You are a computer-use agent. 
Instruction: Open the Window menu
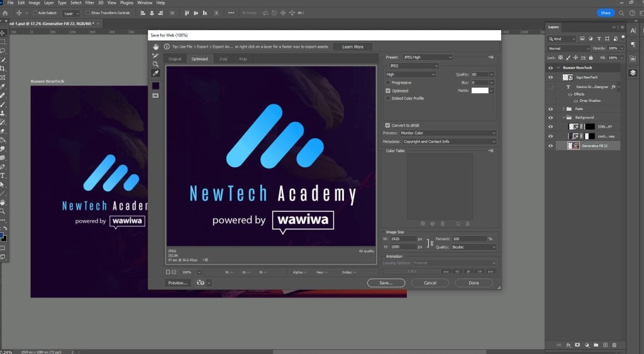pos(145,3)
